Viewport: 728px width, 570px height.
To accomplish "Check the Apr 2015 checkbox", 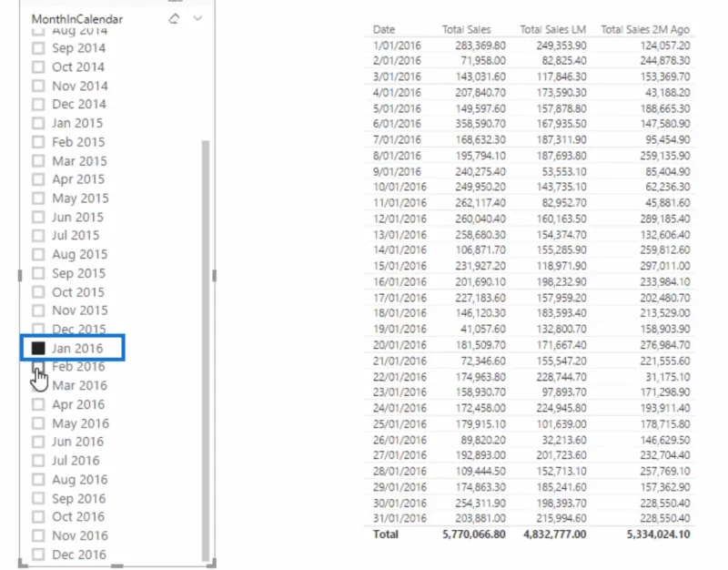I will [38, 179].
